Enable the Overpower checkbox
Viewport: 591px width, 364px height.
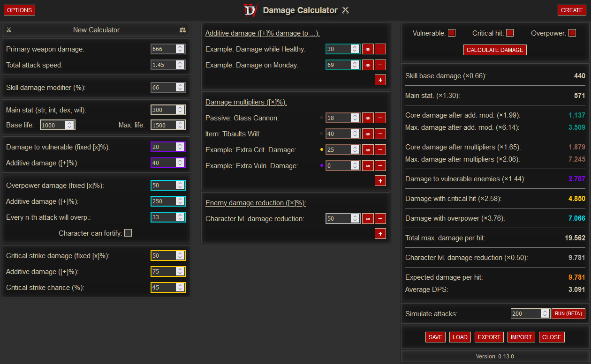coord(572,33)
